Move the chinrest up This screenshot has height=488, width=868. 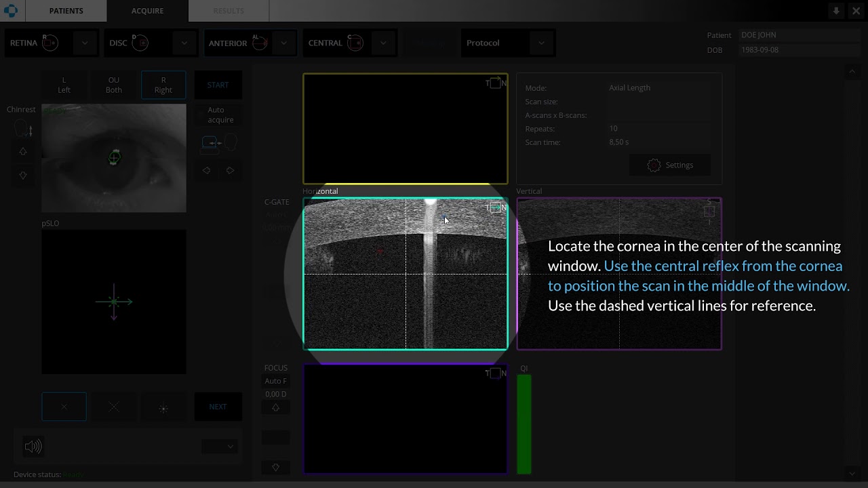23,152
